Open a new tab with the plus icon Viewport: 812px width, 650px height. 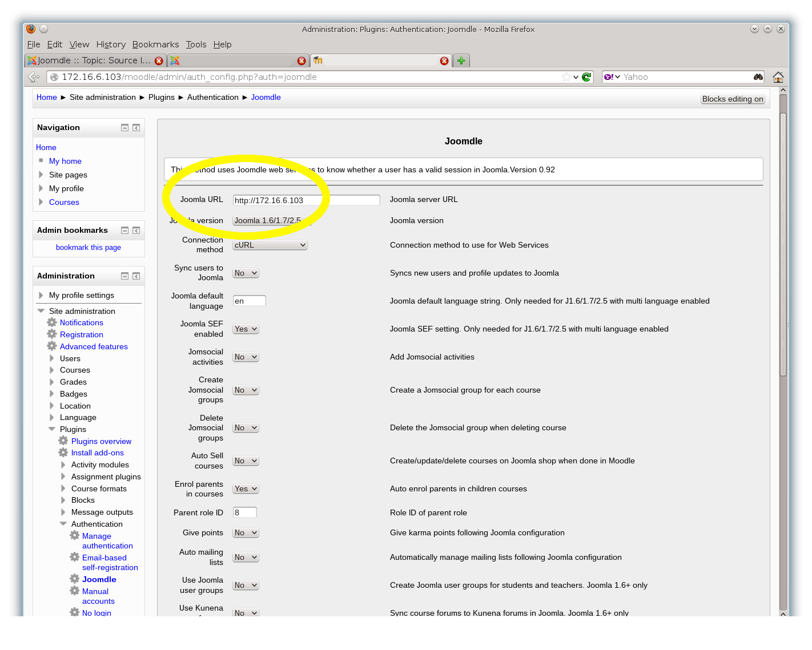point(461,60)
